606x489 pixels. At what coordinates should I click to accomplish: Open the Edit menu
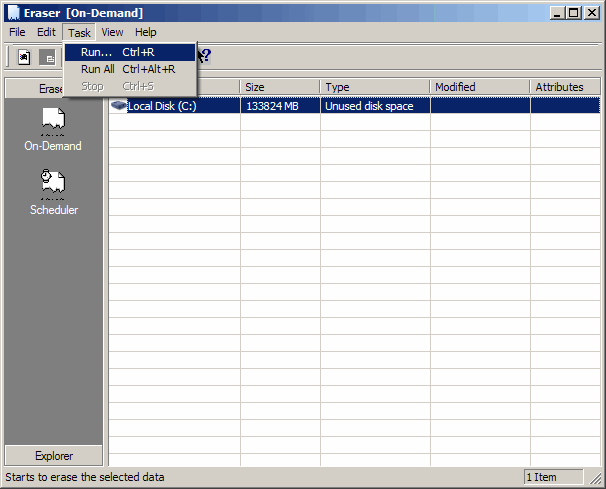pos(46,32)
